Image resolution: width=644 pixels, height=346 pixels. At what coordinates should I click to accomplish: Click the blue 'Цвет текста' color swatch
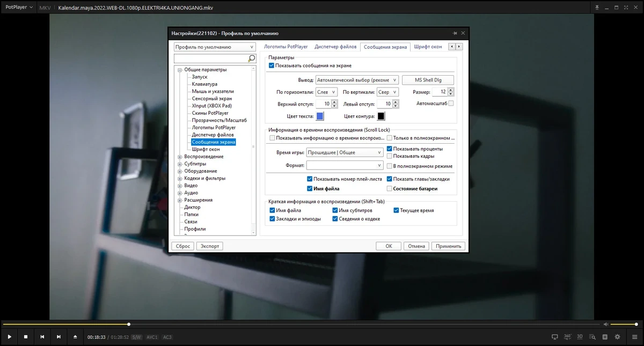click(x=320, y=116)
